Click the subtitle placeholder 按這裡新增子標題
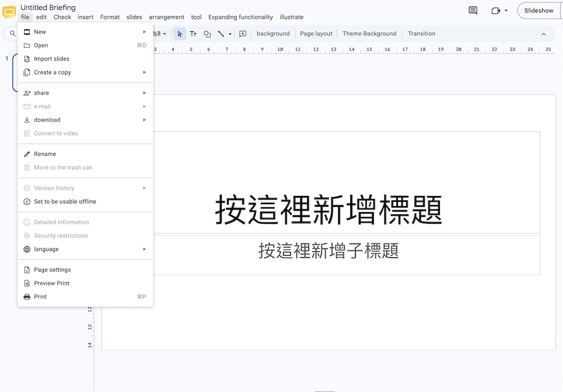Viewport: 563px width, 392px height. point(329,251)
